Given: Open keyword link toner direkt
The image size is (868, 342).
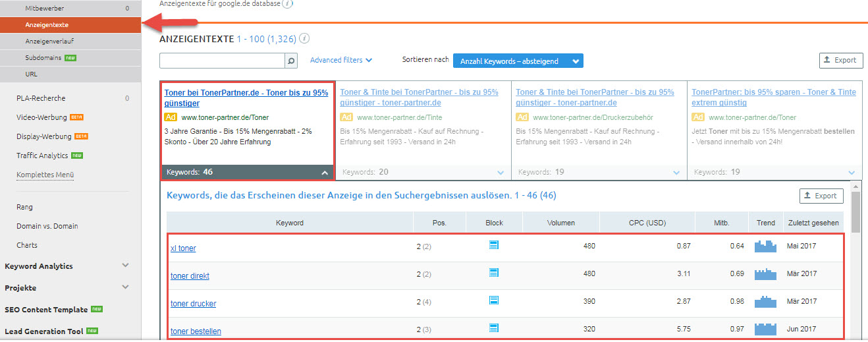Looking at the screenshot, I should click(x=190, y=276).
